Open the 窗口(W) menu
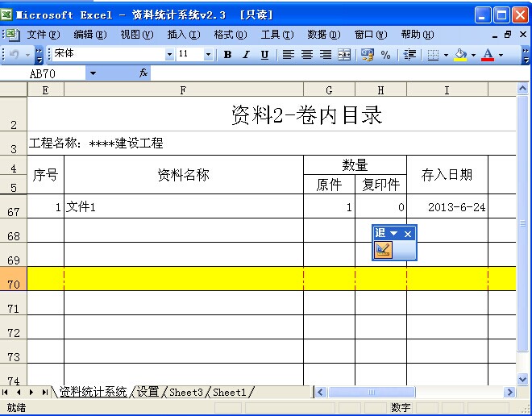Viewport: 532px width, 416px height. [371, 35]
